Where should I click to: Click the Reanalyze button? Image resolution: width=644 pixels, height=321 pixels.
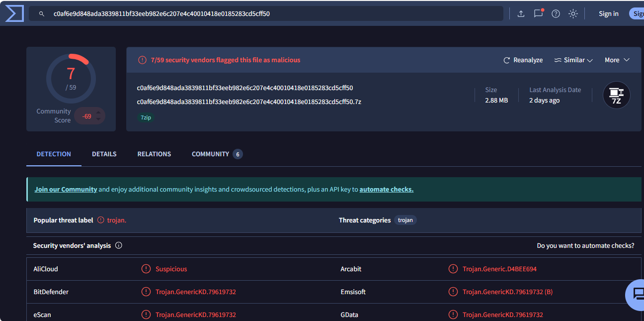pos(523,60)
